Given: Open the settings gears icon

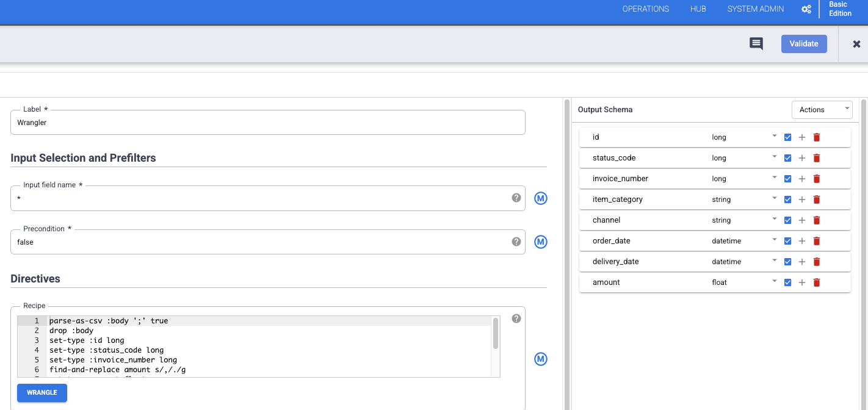Looking at the screenshot, I should pyautogui.click(x=806, y=9).
